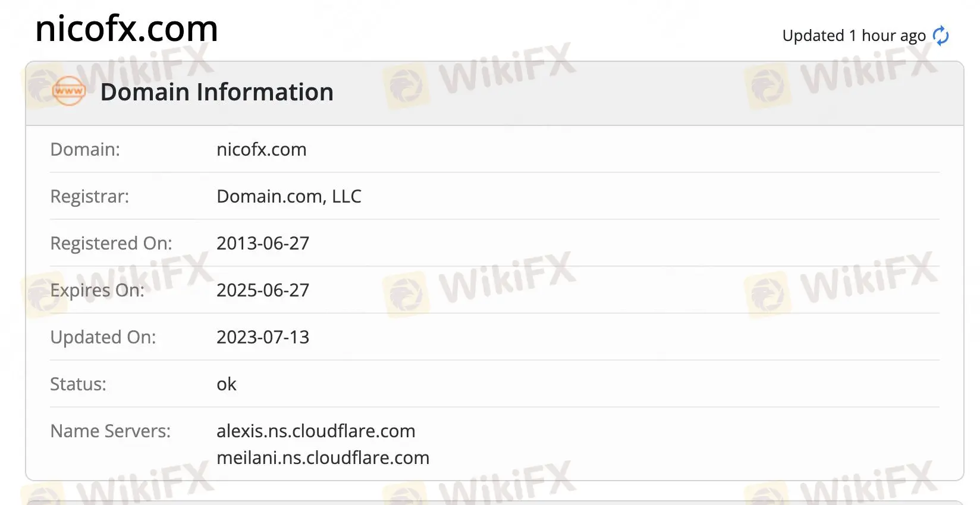Click the Updated 1 hour ago text
The width and height of the screenshot is (980, 505).
click(854, 36)
